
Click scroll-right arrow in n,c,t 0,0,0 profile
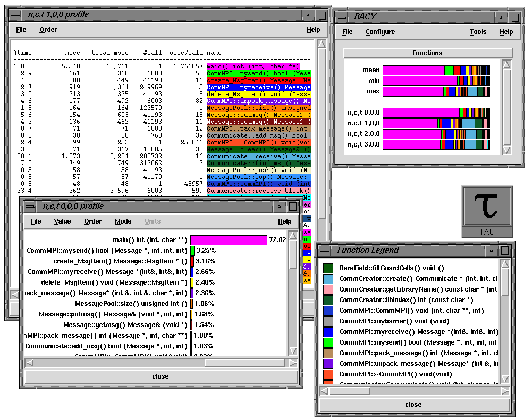point(293,363)
